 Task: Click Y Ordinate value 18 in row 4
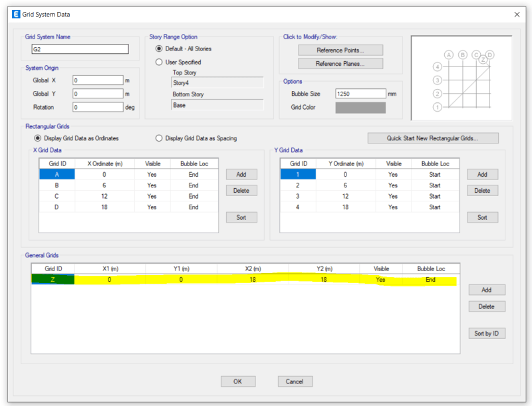click(x=345, y=207)
